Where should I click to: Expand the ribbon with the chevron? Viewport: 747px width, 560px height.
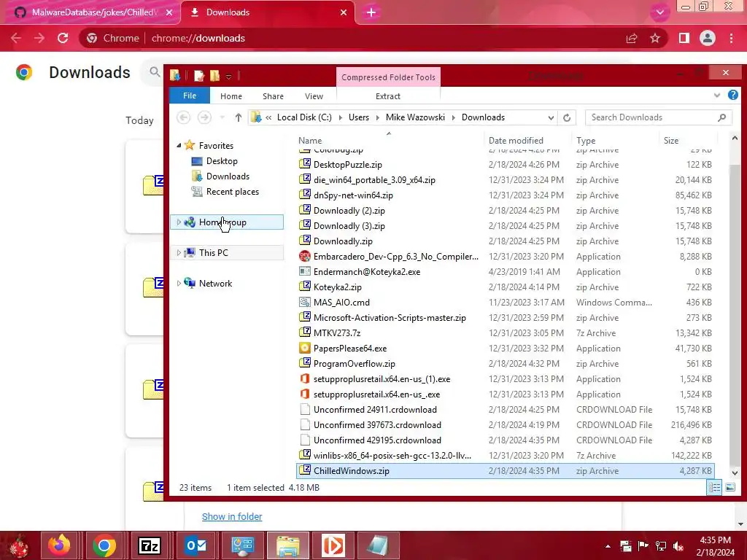click(717, 96)
